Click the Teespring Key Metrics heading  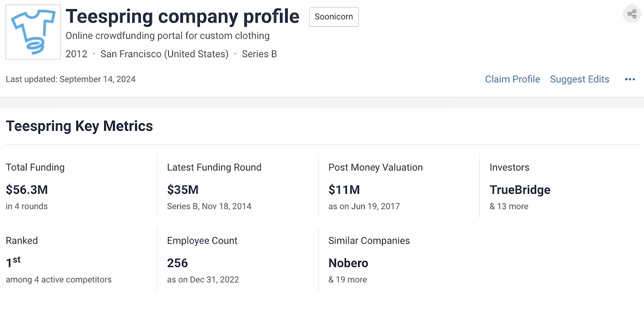tap(79, 126)
